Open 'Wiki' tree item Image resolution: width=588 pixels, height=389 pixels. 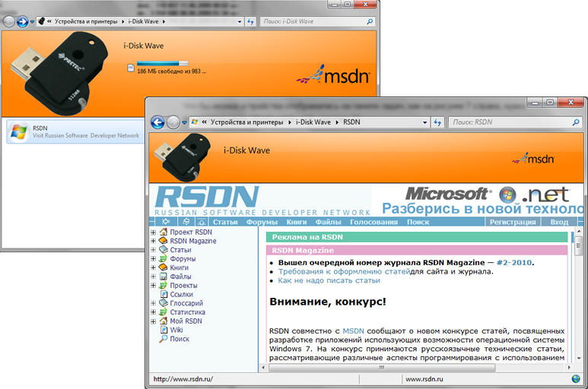point(176,330)
